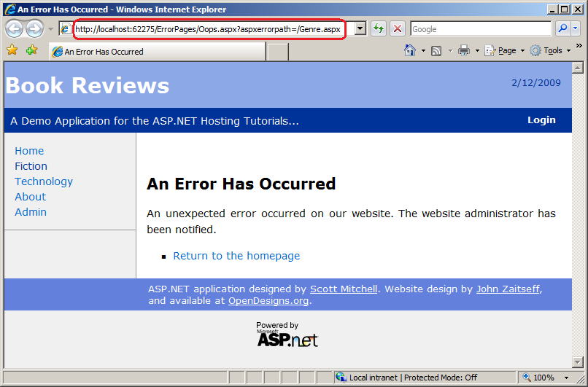Click the An Error Has Occurred heading
Screen dimensions: 588x387
point(241,184)
